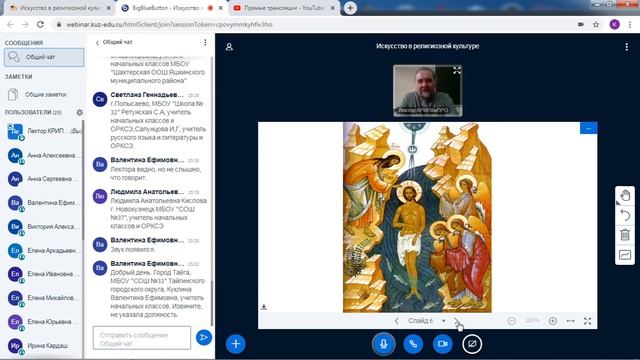
Task: Click browser forward arrow
Action: [25, 24]
